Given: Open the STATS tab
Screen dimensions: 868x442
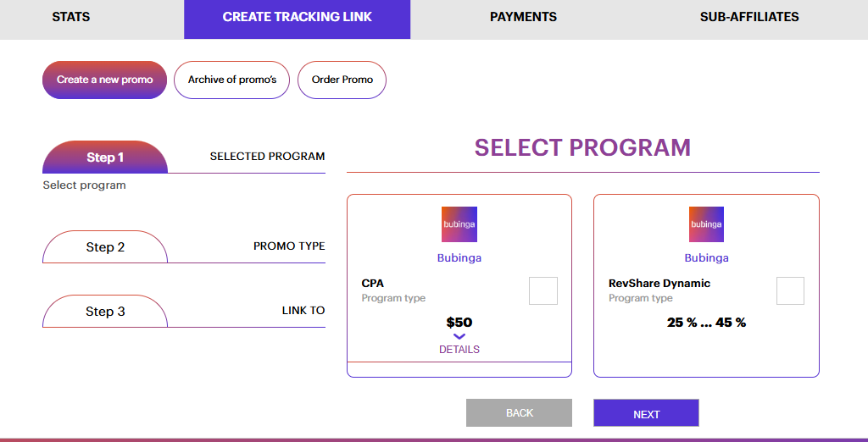Looking at the screenshot, I should pos(71,17).
